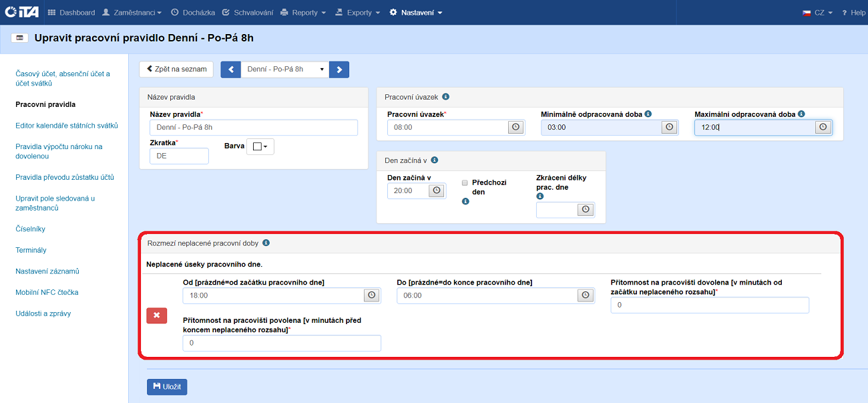Open the Denní - Po-Pá 8h rule dropdown
Viewport: 868px width, 403px height.
click(285, 70)
